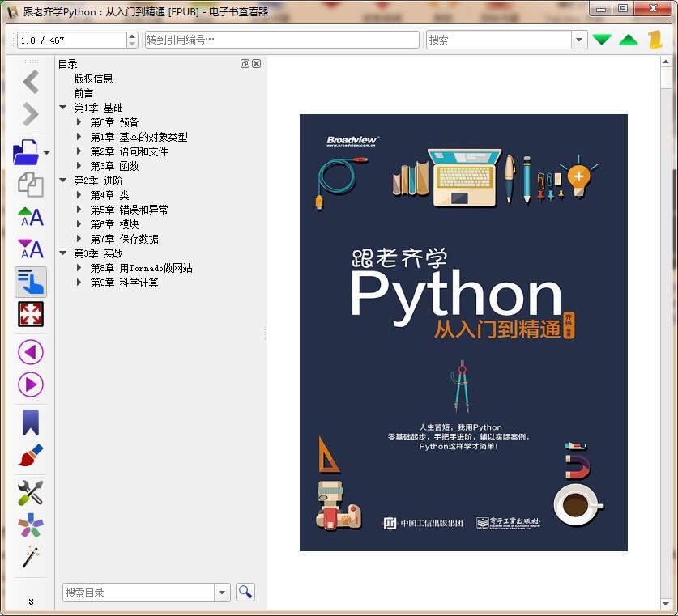The height and width of the screenshot is (616, 678).
Task: Click the back navigation arrow
Action: 30,81
